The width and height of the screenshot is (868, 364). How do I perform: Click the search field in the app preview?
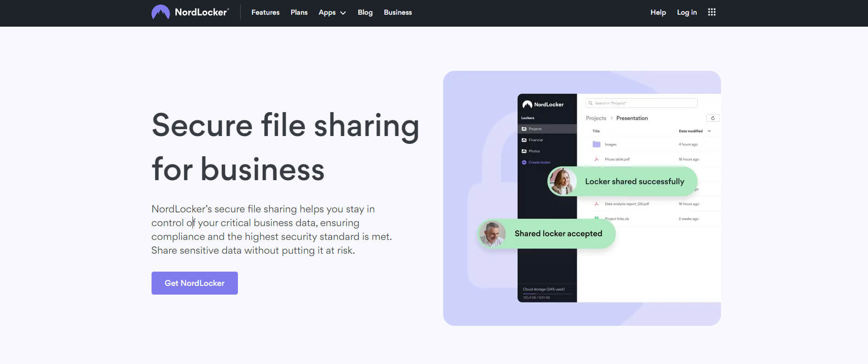coord(642,103)
